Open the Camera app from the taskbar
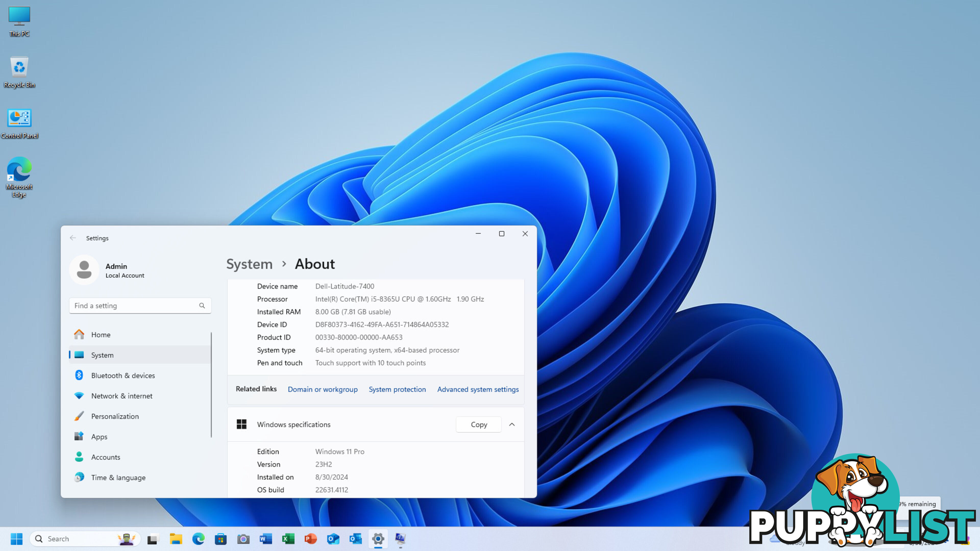The width and height of the screenshot is (980, 551). pyautogui.click(x=243, y=539)
